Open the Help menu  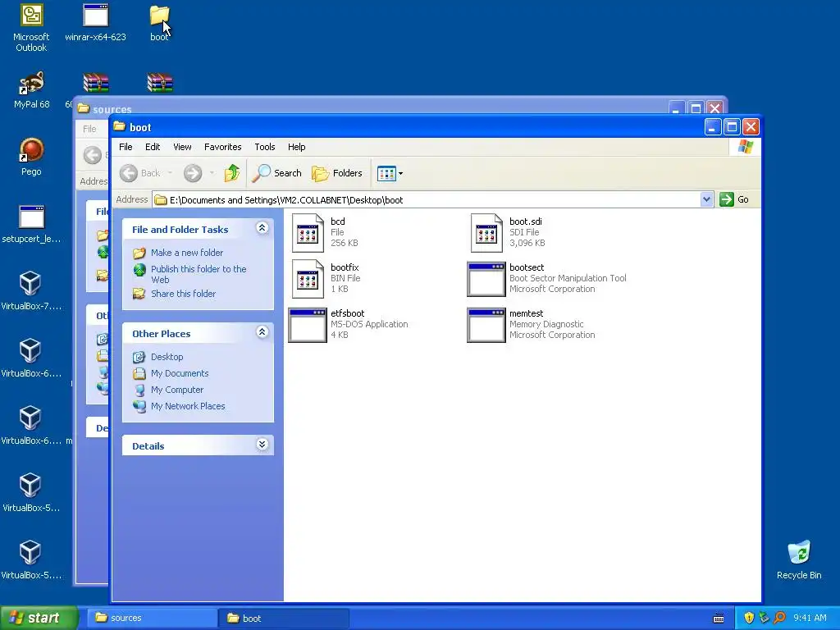coord(296,147)
